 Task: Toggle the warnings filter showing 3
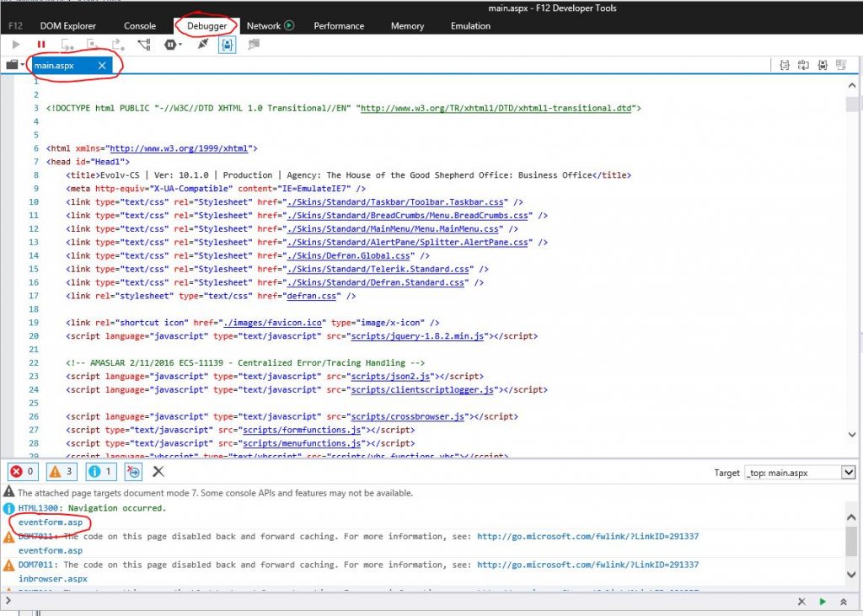(x=62, y=471)
